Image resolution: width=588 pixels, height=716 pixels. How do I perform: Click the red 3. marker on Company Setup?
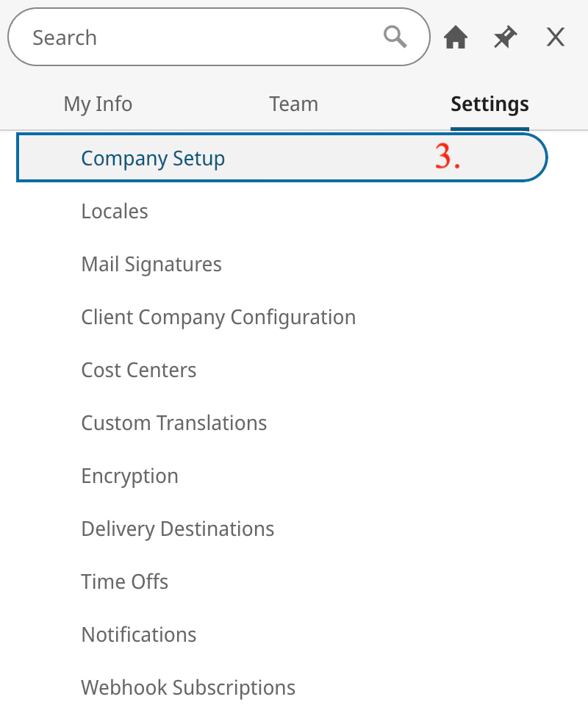point(447,157)
